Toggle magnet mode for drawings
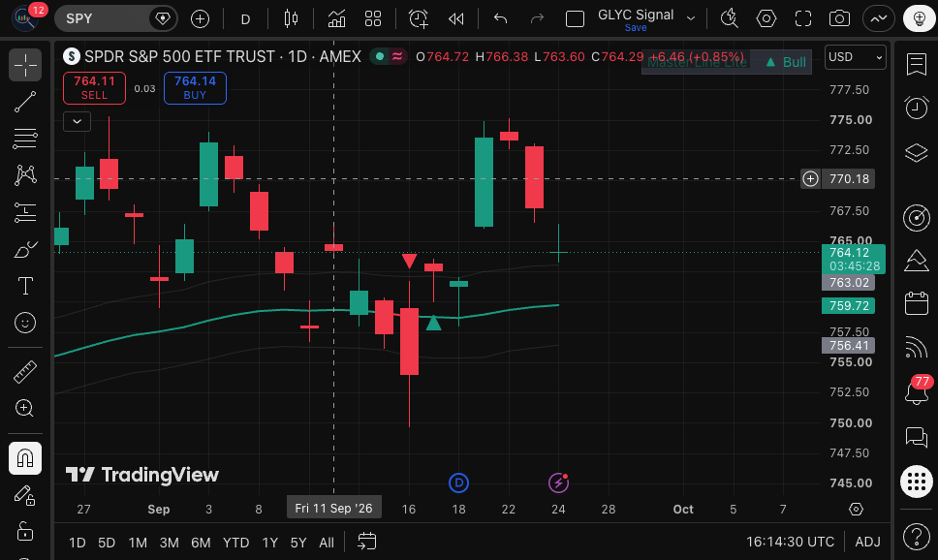This screenshot has width=938, height=560. pyautogui.click(x=25, y=458)
